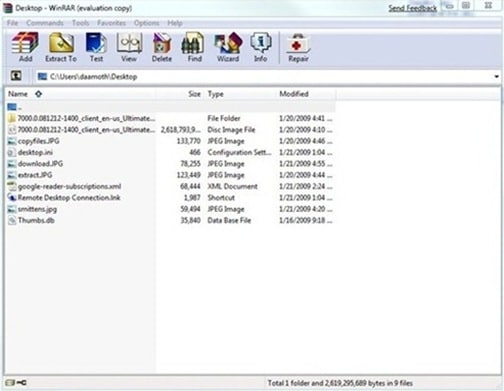The height and width of the screenshot is (391, 504).
Task: Click the status bar total bytes text
Action: (340, 383)
